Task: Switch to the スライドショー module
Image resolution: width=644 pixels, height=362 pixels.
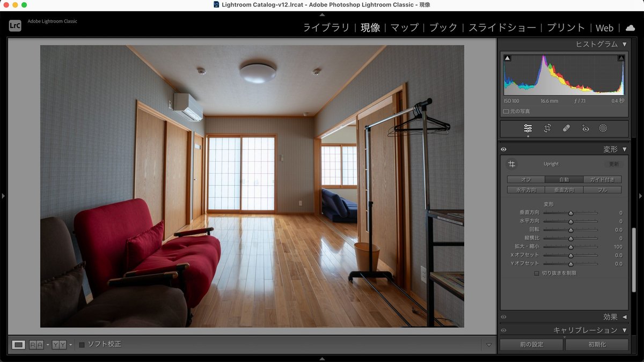Action: (x=502, y=28)
